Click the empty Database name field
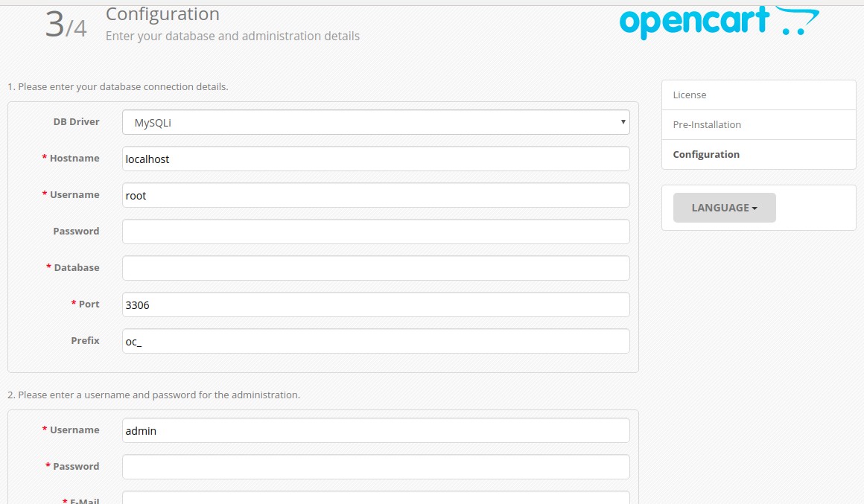 click(x=375, y=267)
